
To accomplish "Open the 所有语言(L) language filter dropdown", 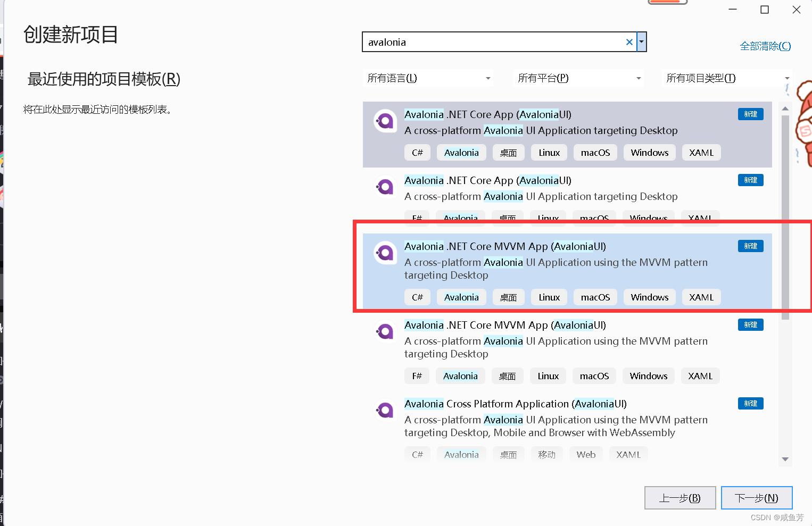I will (428, 78).
